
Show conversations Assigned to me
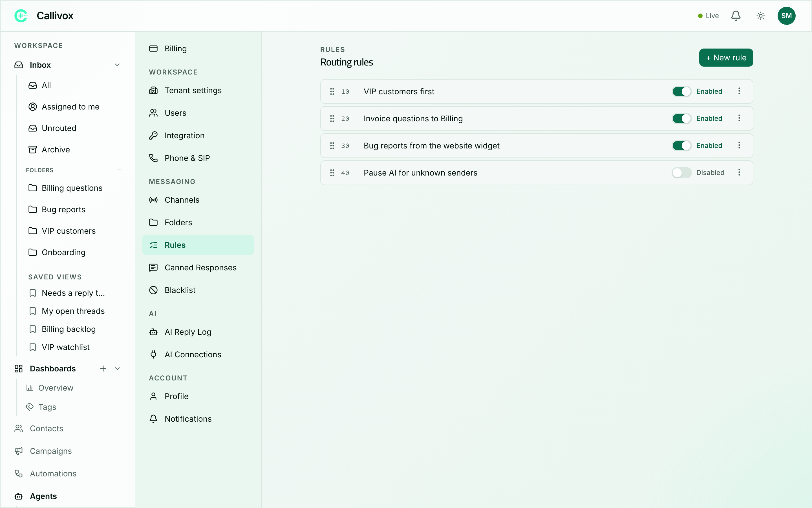[74, 107]
